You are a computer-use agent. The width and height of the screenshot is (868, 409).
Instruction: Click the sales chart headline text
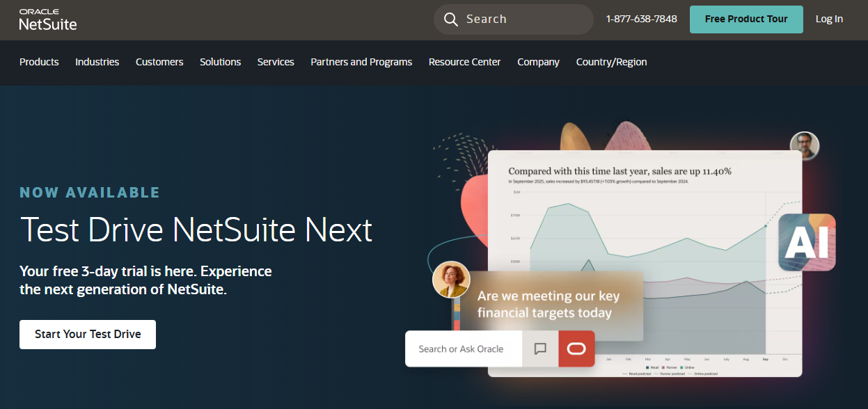tap(620, 171)
